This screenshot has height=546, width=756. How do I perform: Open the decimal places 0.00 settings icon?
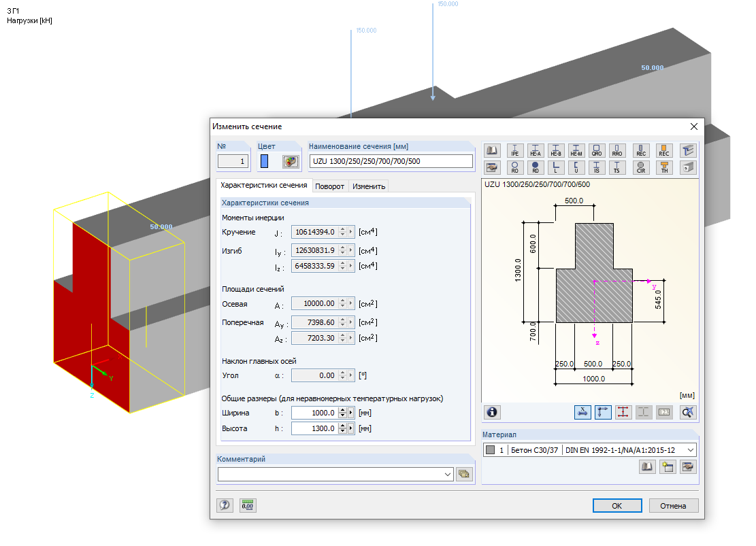click(x=247, y=505)
